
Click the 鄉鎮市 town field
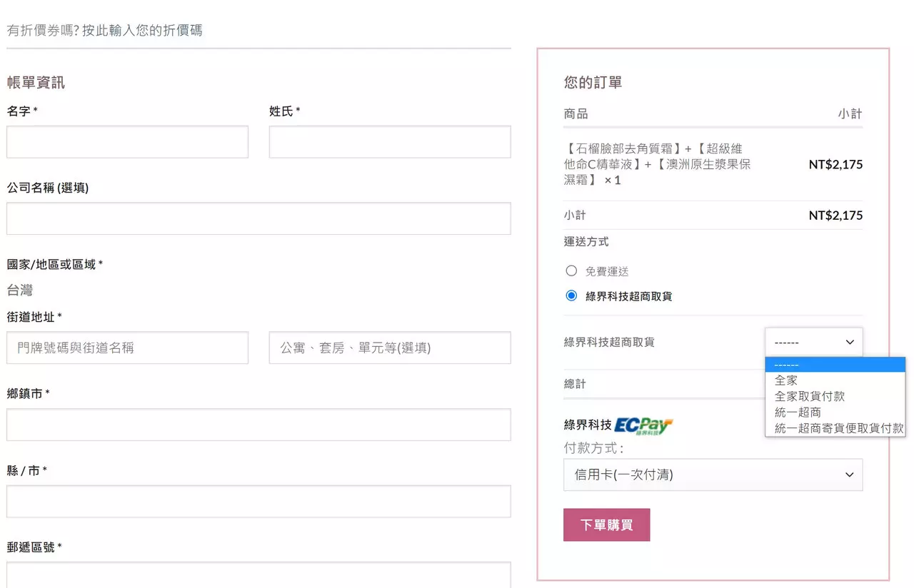click(x=258, y=424)
